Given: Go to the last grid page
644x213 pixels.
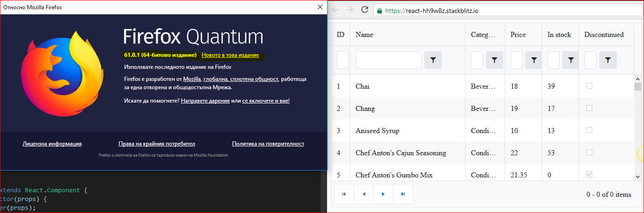Looking at the screenshot, I should point(403,194).
